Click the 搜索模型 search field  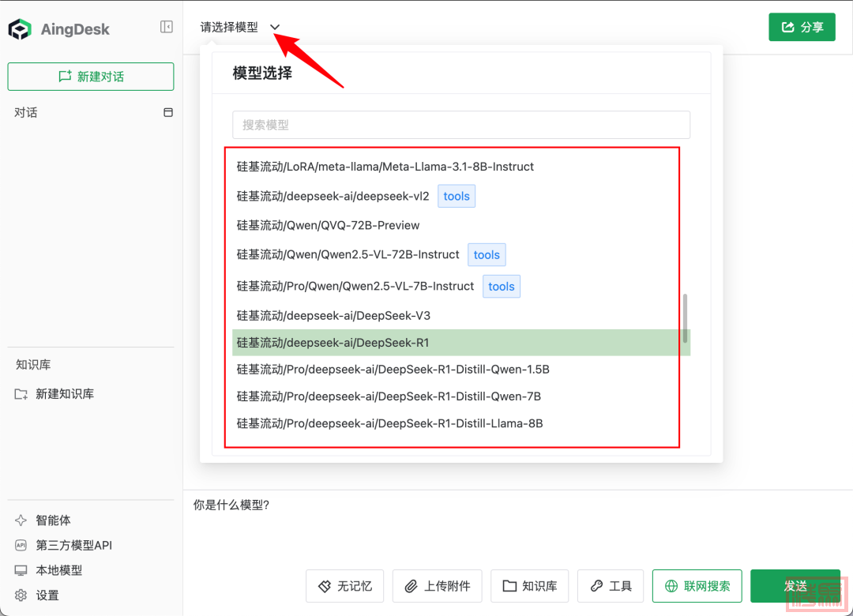(461, 125)
